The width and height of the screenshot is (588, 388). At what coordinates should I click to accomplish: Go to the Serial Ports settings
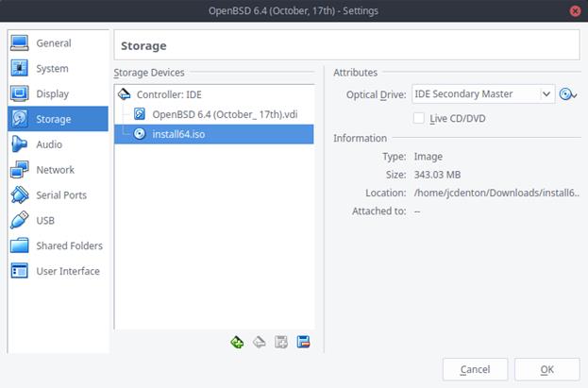[x=60, y=195]
